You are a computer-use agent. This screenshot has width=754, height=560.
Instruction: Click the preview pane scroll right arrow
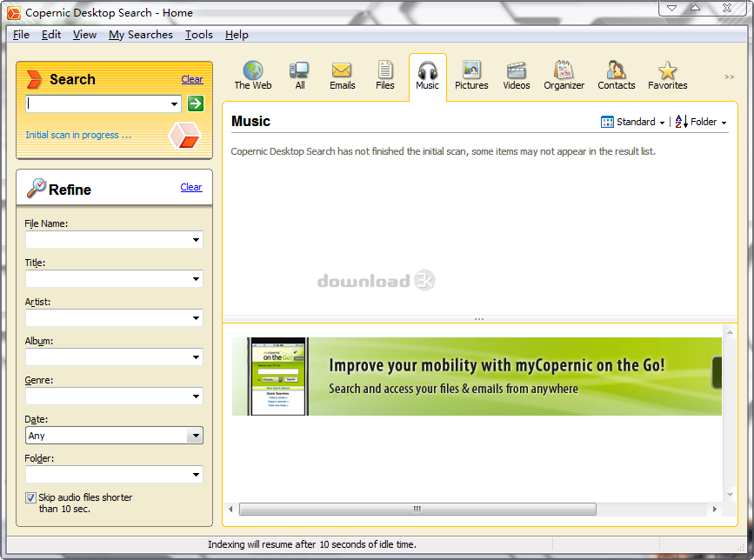pyautogui.click(x=715, y=509)
